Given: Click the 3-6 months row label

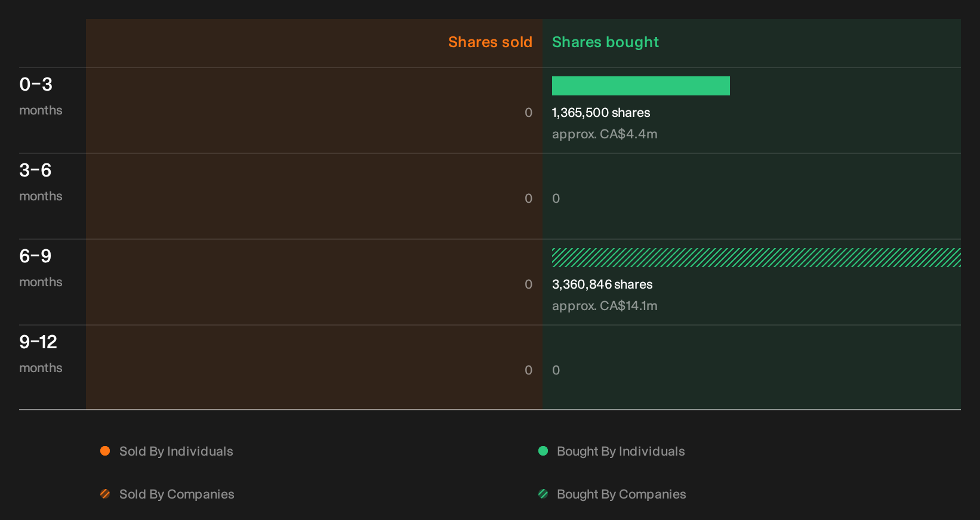Looking at the screenshot, I should tap(41, 181).
